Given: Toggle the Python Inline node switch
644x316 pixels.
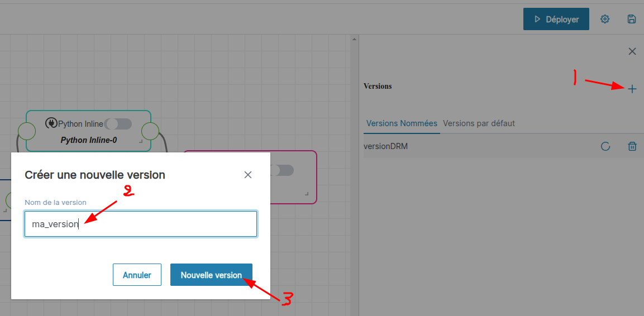Looking at the screenshot, I should pos(118,123).
